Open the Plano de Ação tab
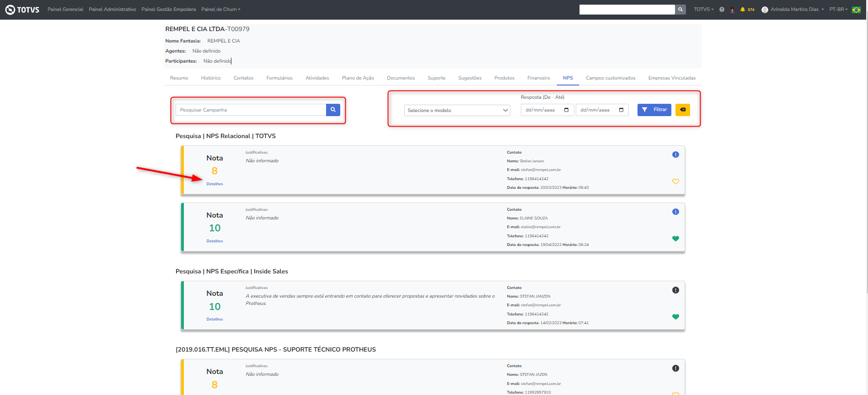Screen dimensions: 868x395 (358, 78)
